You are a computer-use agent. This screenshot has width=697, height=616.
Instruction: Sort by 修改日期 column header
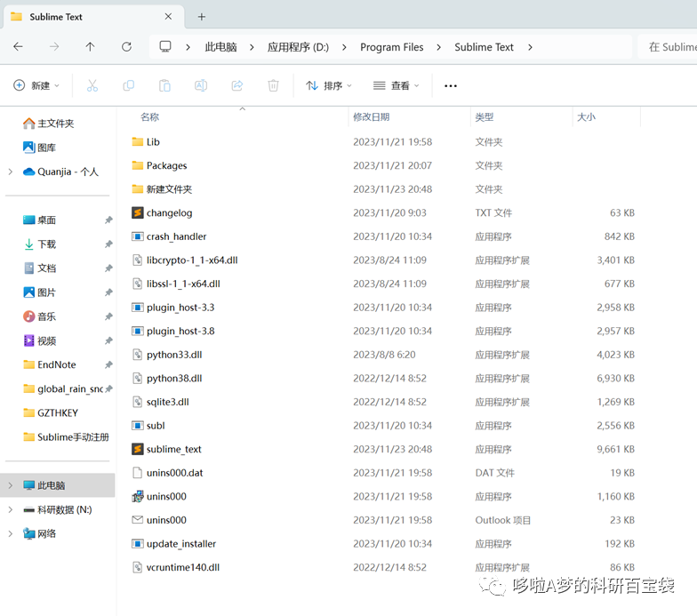click(x=372, y=117)
